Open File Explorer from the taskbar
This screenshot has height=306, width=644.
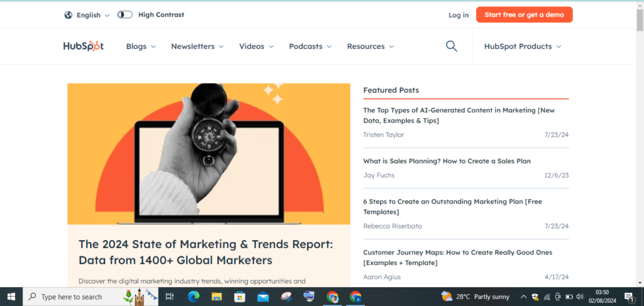coord(216,297)
